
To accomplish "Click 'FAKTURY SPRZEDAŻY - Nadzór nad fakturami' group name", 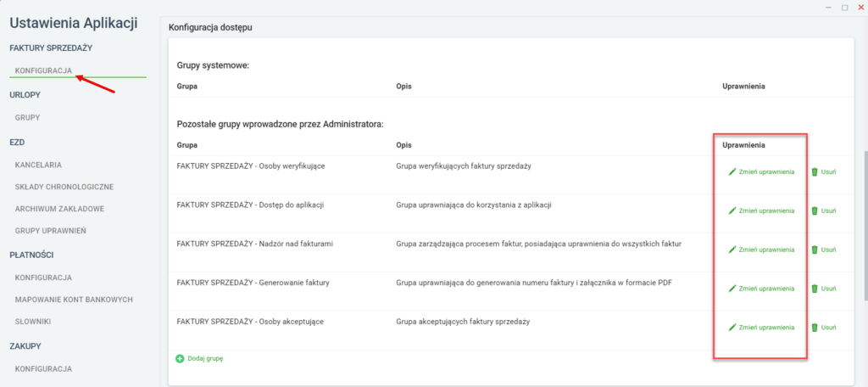I will point(254,244).
